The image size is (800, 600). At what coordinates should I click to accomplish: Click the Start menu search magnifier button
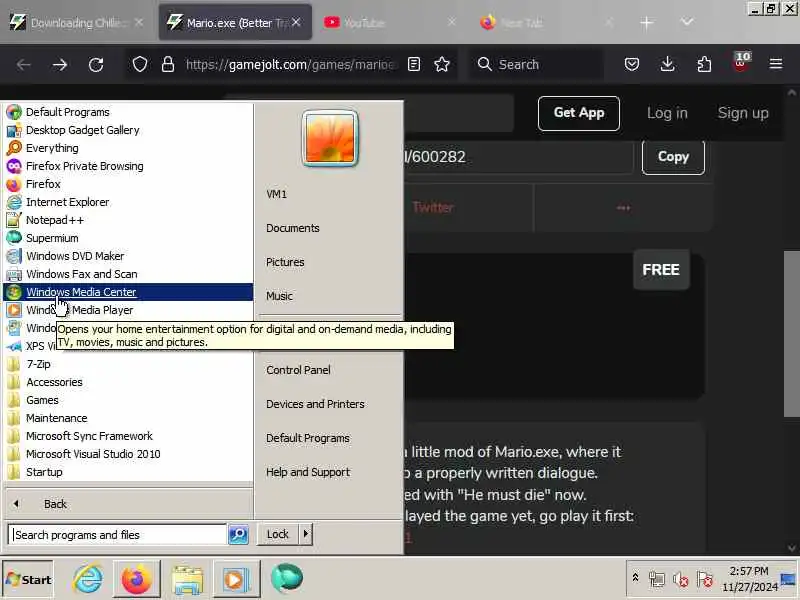[238, 534]
